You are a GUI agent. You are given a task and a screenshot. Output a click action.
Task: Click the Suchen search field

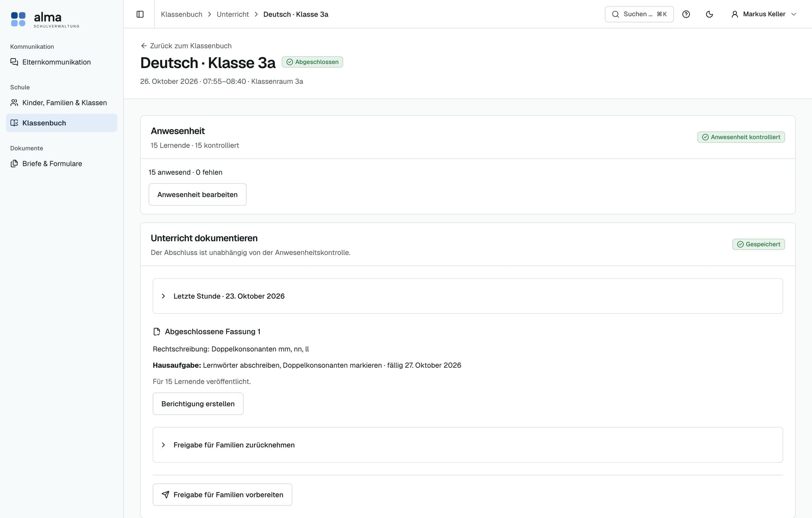tap(639, 14)
